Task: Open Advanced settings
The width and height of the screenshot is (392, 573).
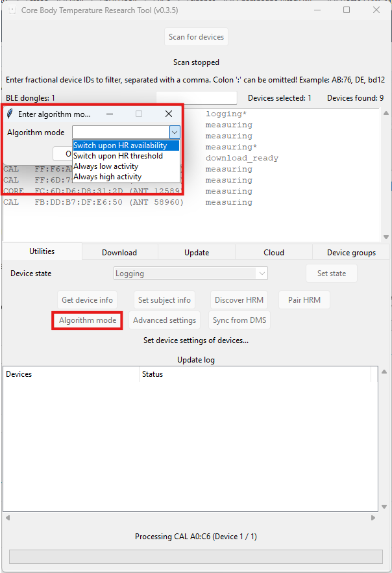Action: [165, 320]
